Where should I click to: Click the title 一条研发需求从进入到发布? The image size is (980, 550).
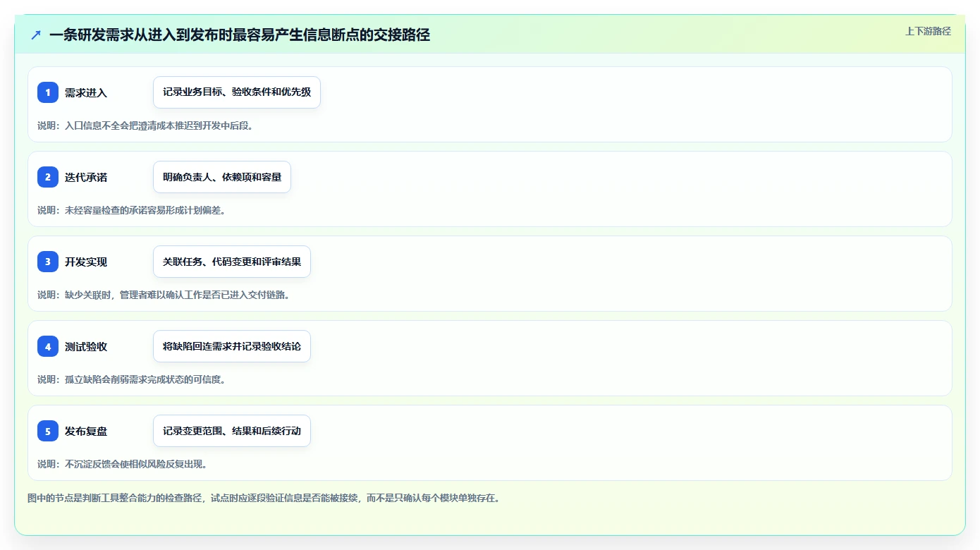pyautogui.click(x=240, y=35)
